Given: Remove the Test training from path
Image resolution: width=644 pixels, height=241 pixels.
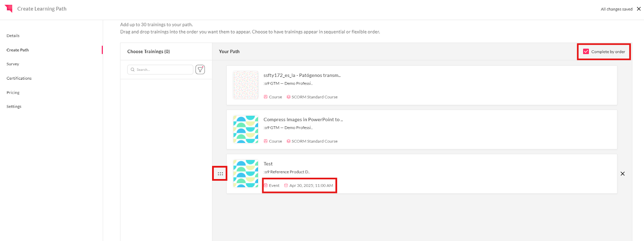Looking at the screenshot, I should coord(623,174).
